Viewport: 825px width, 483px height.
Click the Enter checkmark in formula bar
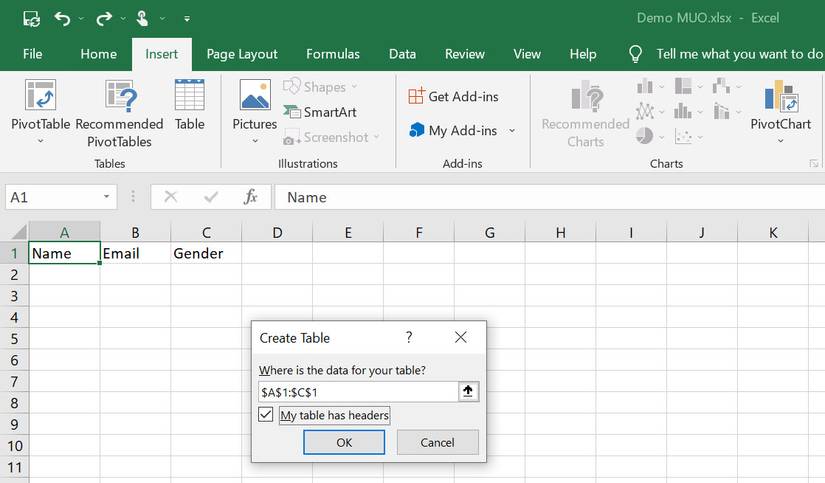point(211,197)
